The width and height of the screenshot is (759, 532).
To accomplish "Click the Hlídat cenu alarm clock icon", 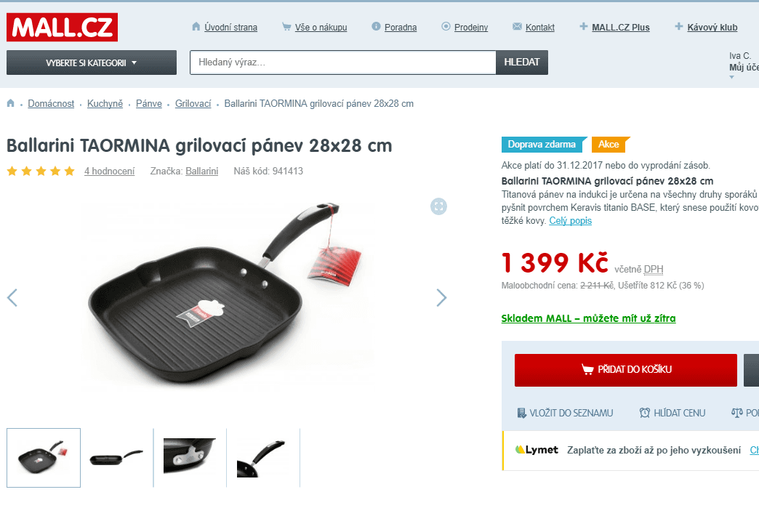I will 644,413.
